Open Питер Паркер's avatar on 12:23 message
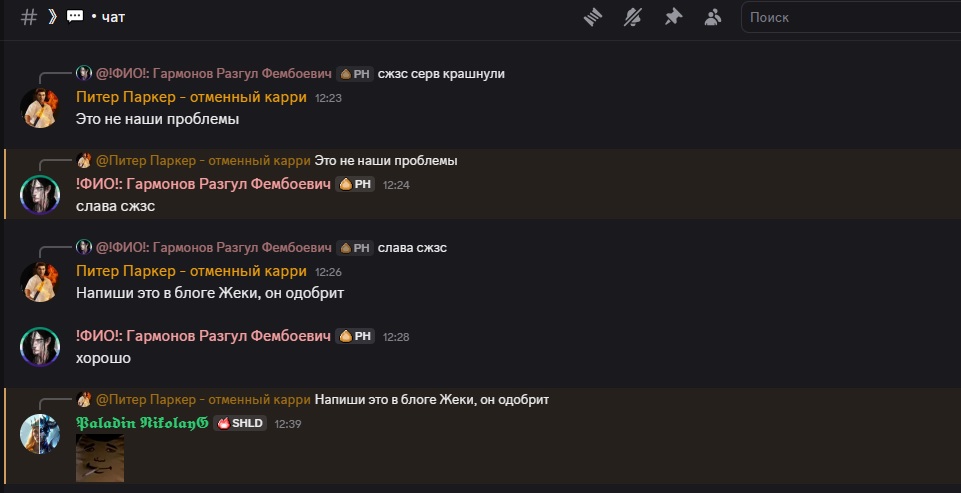961x493 pixels. coord(40,108)
